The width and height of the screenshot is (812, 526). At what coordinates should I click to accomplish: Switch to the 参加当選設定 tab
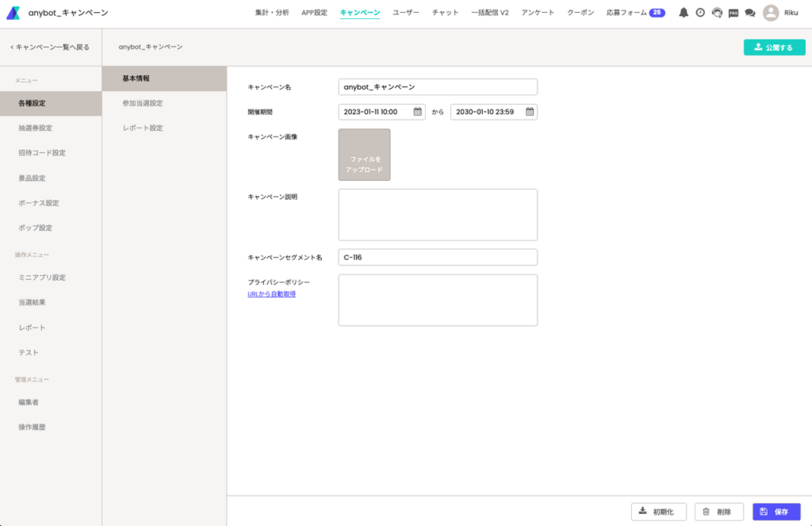(x=143, y=103)
